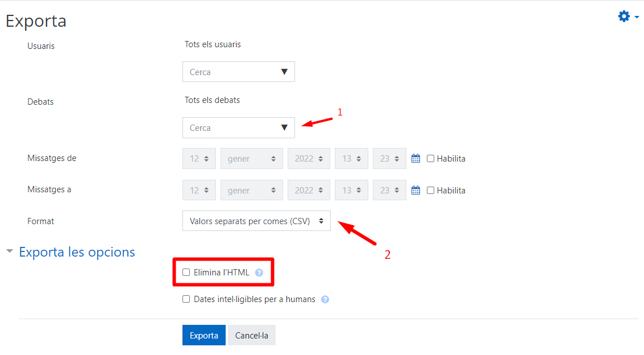This screenshot has height=355, width=644.
Task: Tick Dates intel·ligibles per a humans
Action: pyautogui.click(x=186, y=299)
